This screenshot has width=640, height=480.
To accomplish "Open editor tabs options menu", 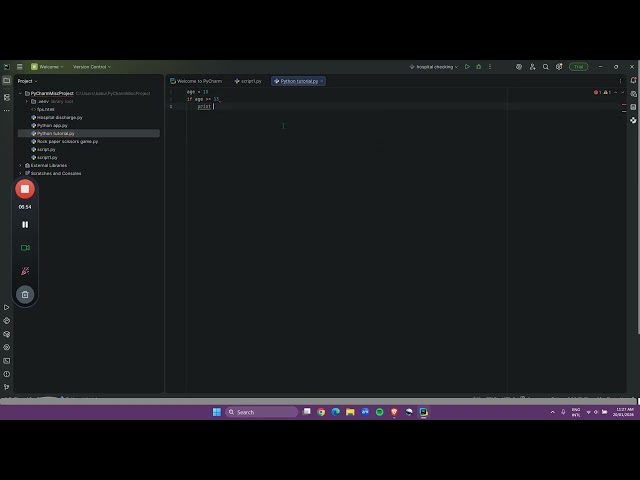I will tap(620, 81).
